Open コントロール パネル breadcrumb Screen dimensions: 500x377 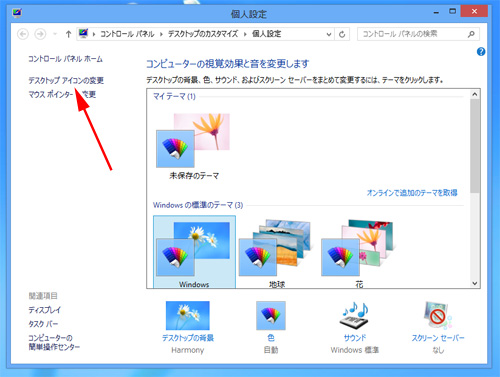(x=127, y=34)
